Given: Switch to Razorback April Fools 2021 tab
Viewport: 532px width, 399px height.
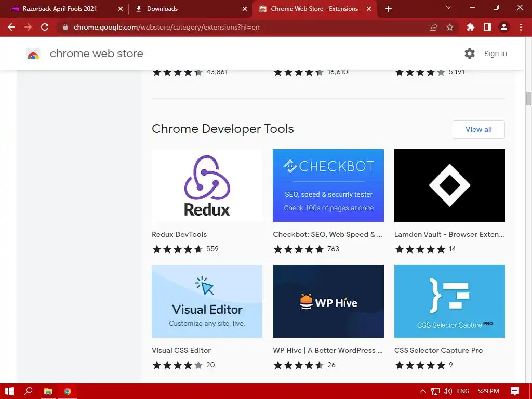Looking at the screenshot, I should pos(60,9).
